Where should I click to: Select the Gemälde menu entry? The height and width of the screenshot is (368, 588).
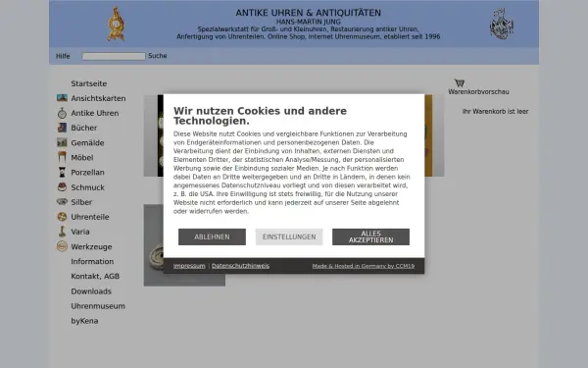(x=87, y=142)
